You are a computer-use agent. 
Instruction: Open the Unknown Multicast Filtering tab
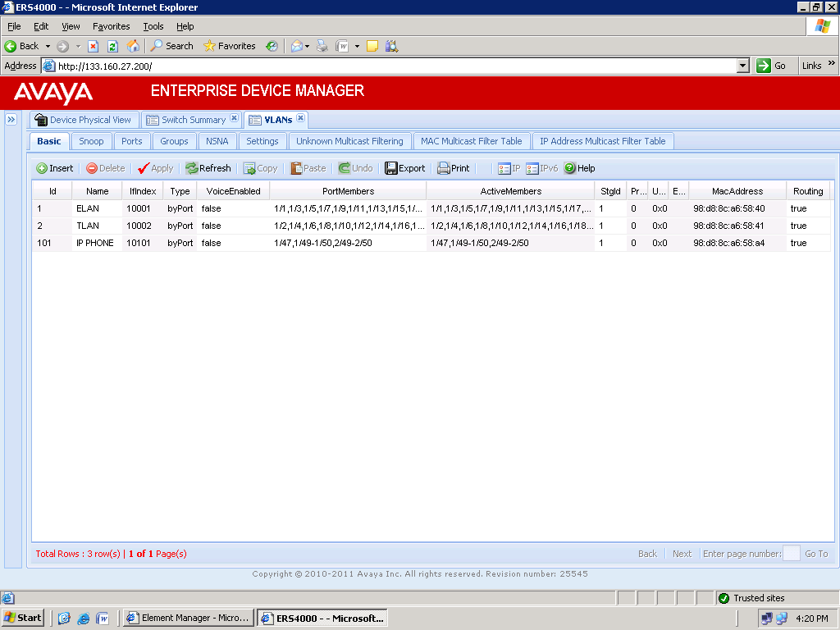click(x=349, y=141)
